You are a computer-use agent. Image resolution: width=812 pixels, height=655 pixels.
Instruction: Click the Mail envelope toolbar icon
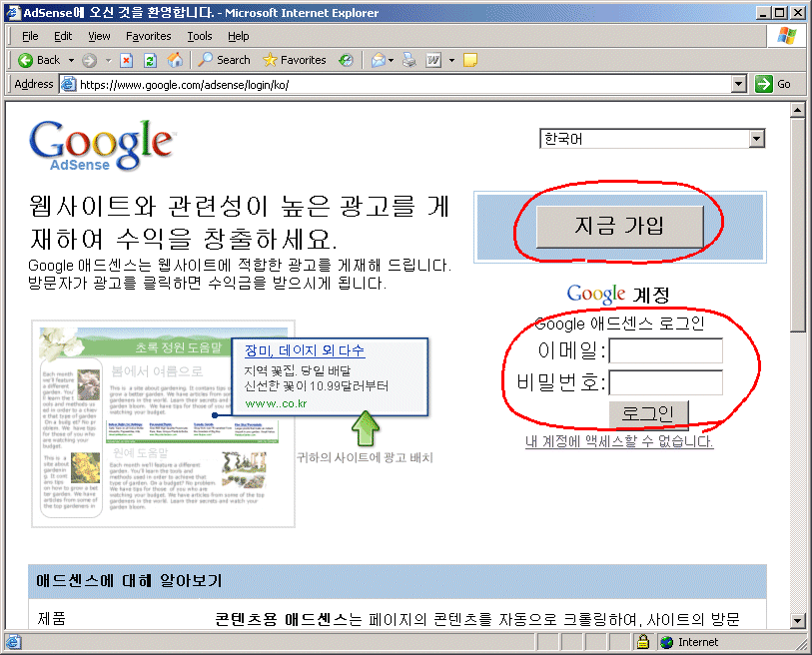click(379, 61)
